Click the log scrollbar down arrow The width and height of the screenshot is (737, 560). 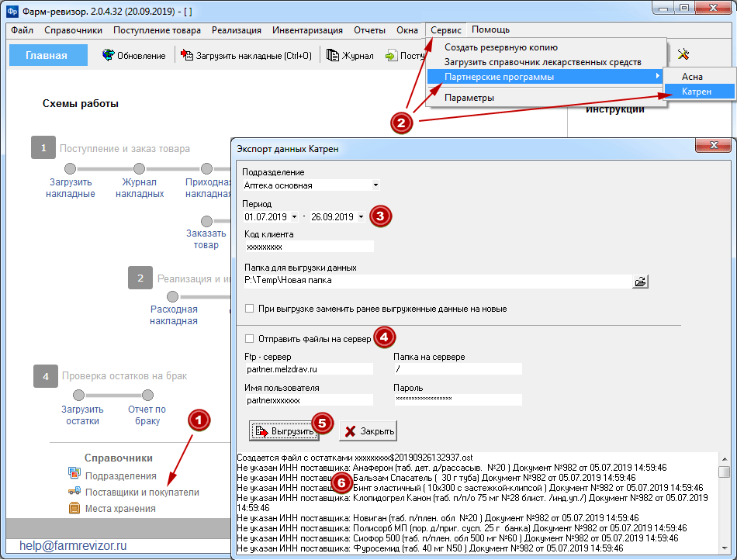pyautogui.click(x=725, y=548)
